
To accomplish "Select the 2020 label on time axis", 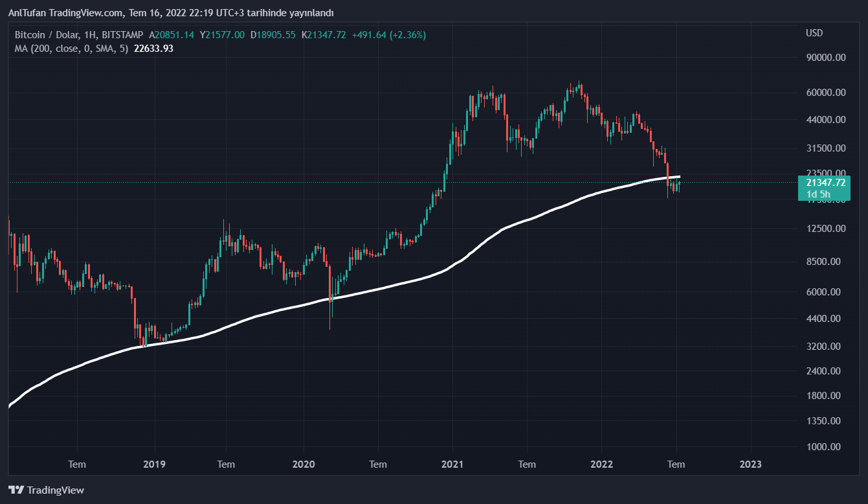I will pos(303,464).
